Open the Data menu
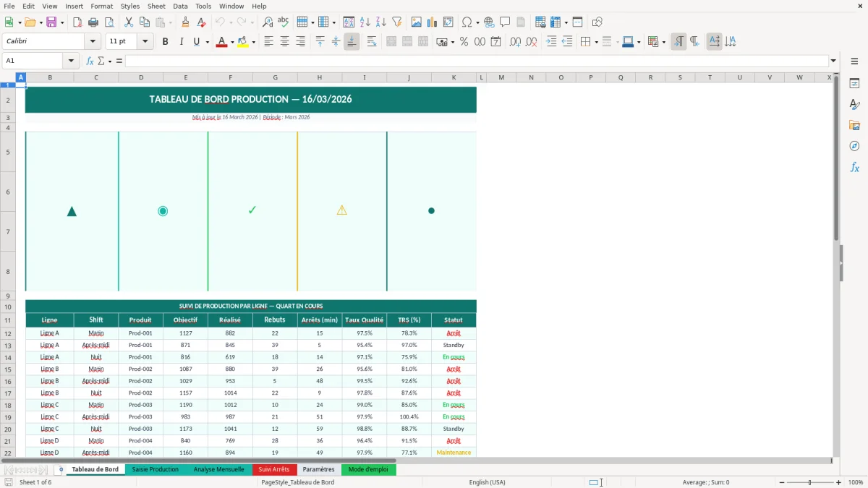The image size is (868, 488). pyautogui.click(x=180, y=6)
